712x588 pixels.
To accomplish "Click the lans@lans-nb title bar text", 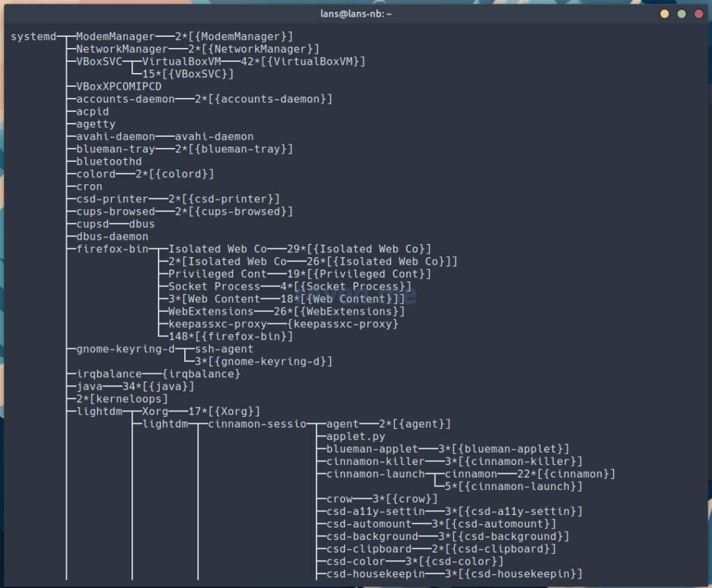I will point(355,13).
